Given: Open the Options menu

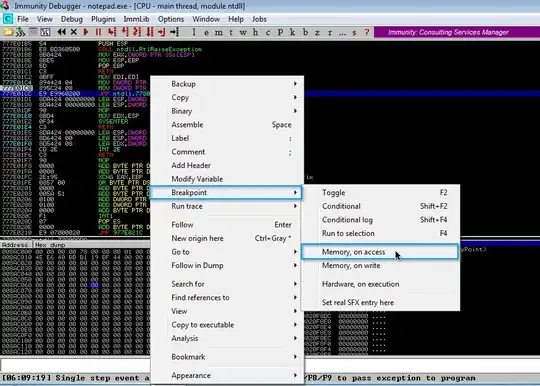Looking at the screenshot, I should click(170, 19).
